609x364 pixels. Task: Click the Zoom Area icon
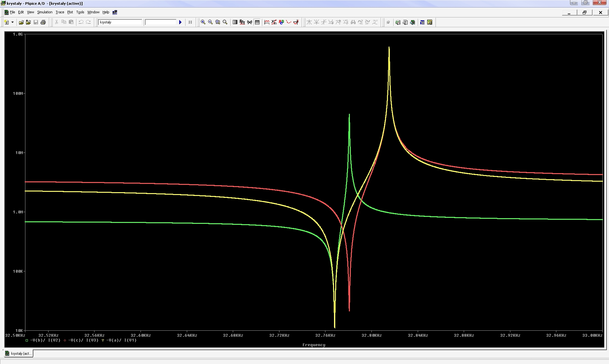[x=218, y=22]
